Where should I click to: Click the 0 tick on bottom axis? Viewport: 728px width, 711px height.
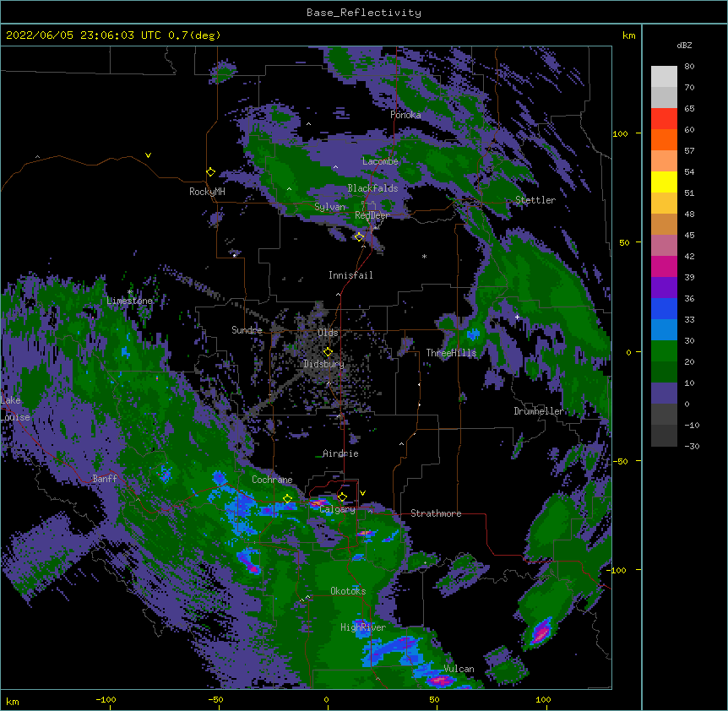pos(326,699)
